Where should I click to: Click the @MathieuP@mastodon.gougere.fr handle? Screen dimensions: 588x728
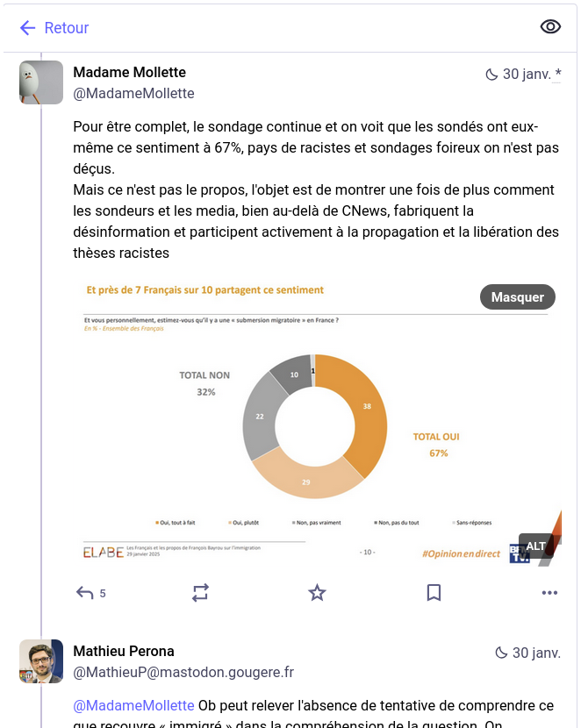point(183,673)
